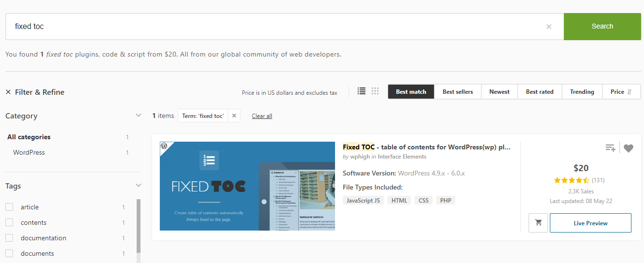Viewport: 644px width, 263px height.
Task: Click the 2.3K Sales text
Action: [x=581, y=191]
